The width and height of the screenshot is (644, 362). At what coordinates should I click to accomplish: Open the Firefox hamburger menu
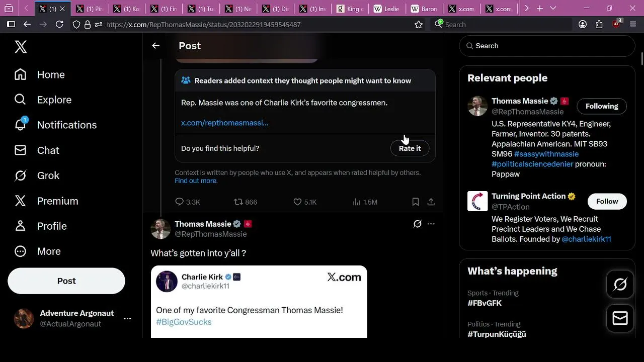(x=633, y=24)
